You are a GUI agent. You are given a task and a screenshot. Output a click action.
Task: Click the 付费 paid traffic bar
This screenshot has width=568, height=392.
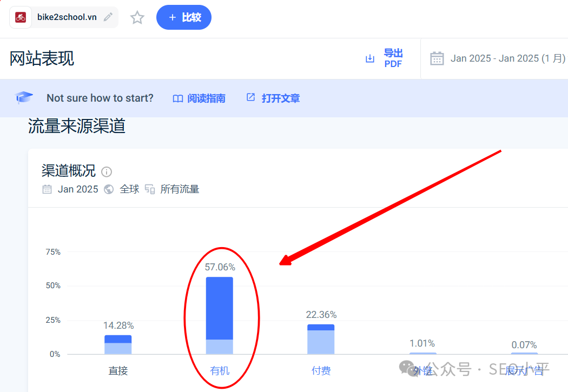(x=321, y=339)
